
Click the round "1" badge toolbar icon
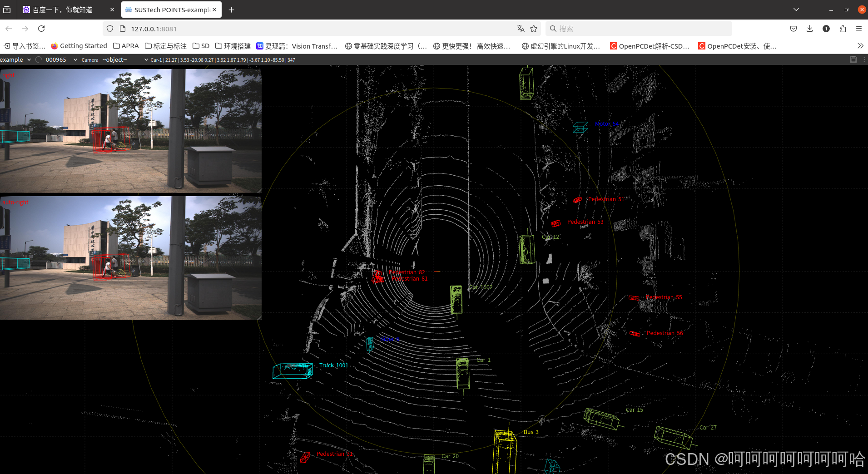coord(826,29)
